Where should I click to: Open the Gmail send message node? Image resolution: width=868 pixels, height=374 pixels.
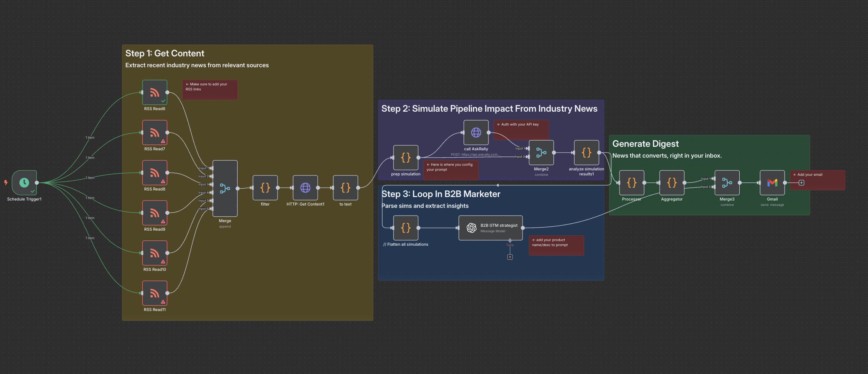[x=773, y=183]
